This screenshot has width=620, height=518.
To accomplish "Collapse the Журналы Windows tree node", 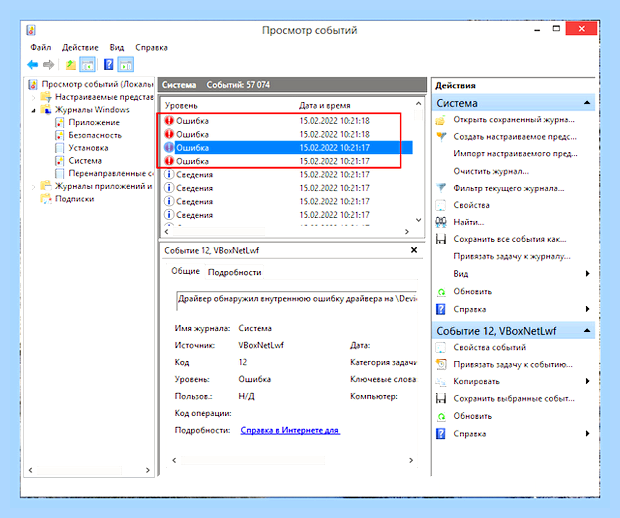I will tap(33, 110).
